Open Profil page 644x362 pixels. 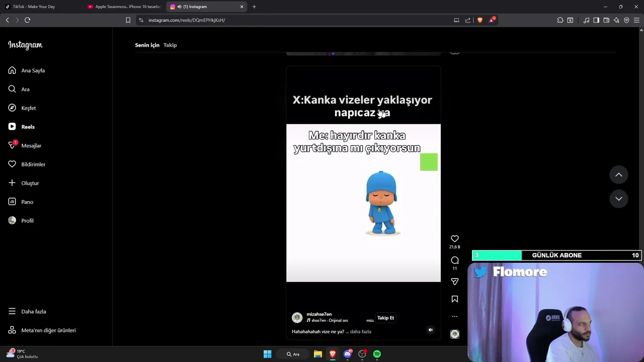(x=21, y=221)
